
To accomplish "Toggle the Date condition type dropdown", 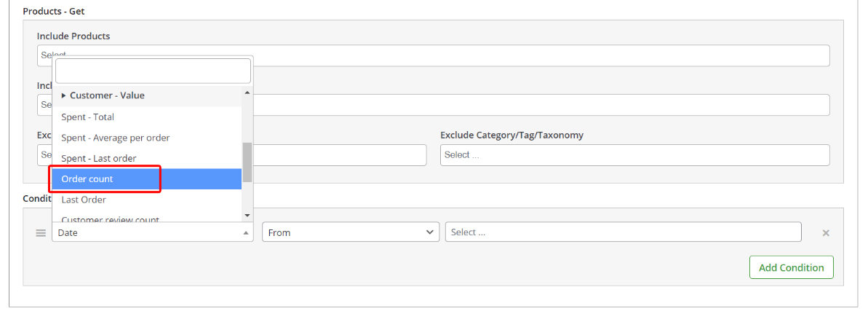I will (153, 232).
